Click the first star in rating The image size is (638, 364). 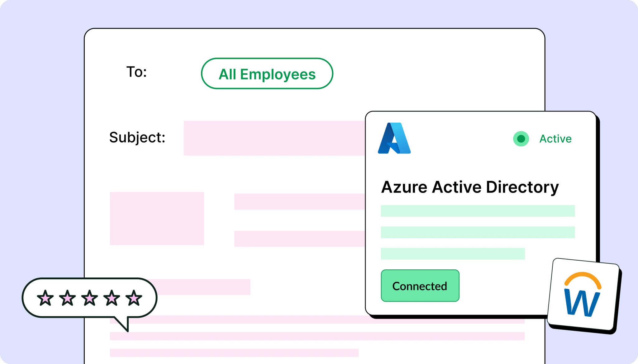pos(45,298)
